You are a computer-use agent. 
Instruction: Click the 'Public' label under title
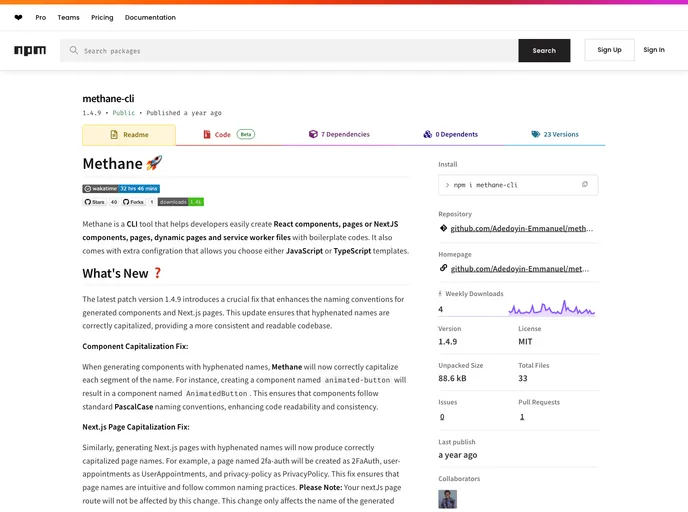click(x=124, y=113)
